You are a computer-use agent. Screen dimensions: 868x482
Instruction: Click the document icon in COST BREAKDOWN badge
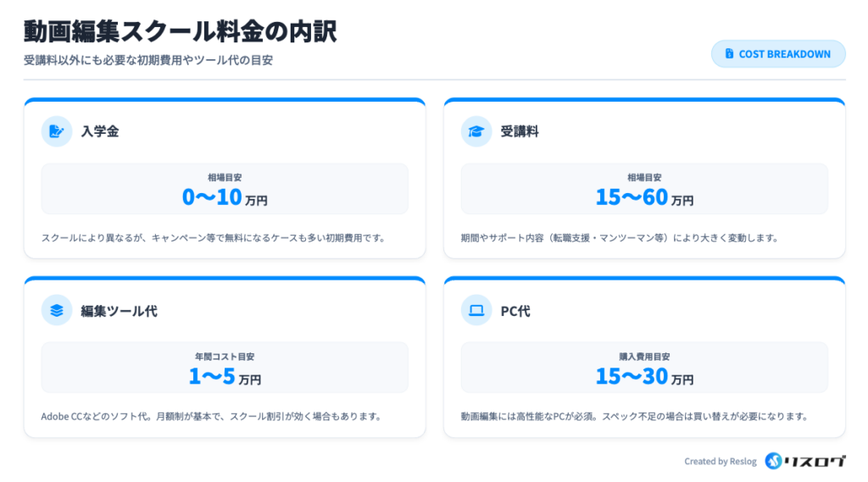coord(729,54)
